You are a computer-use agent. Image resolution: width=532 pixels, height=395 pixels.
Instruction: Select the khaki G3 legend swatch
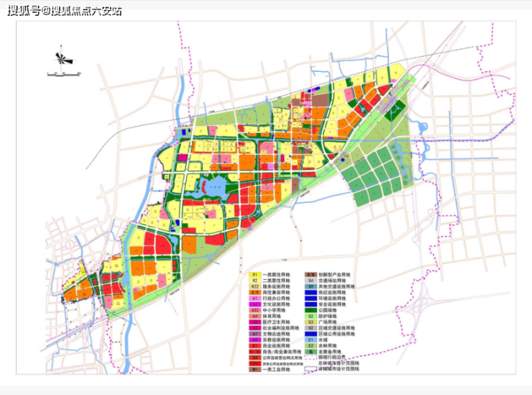[311, 322]
